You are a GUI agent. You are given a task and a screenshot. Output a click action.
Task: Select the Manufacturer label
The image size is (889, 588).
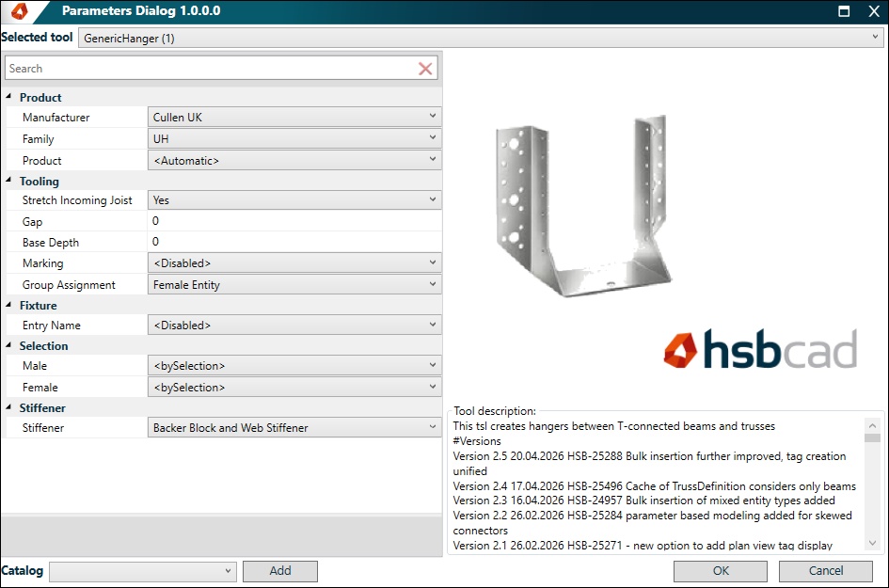[x=56, y=118]
